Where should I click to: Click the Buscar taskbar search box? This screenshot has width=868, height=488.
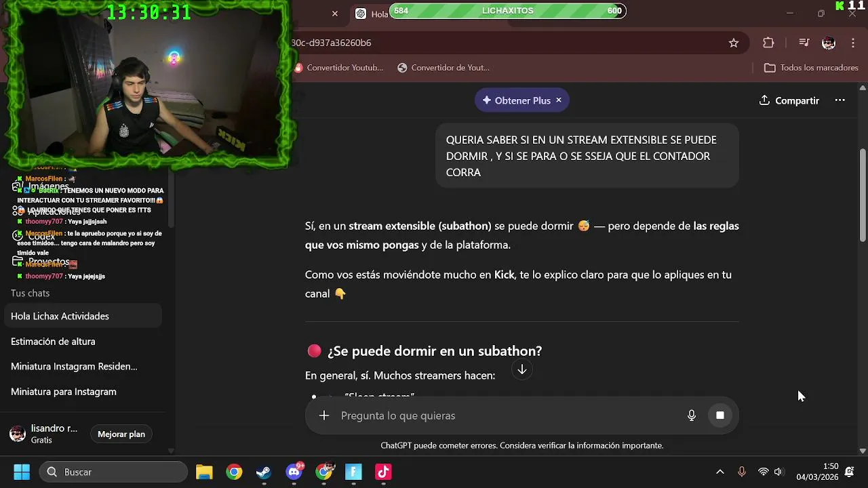click(x=113, y=472)
